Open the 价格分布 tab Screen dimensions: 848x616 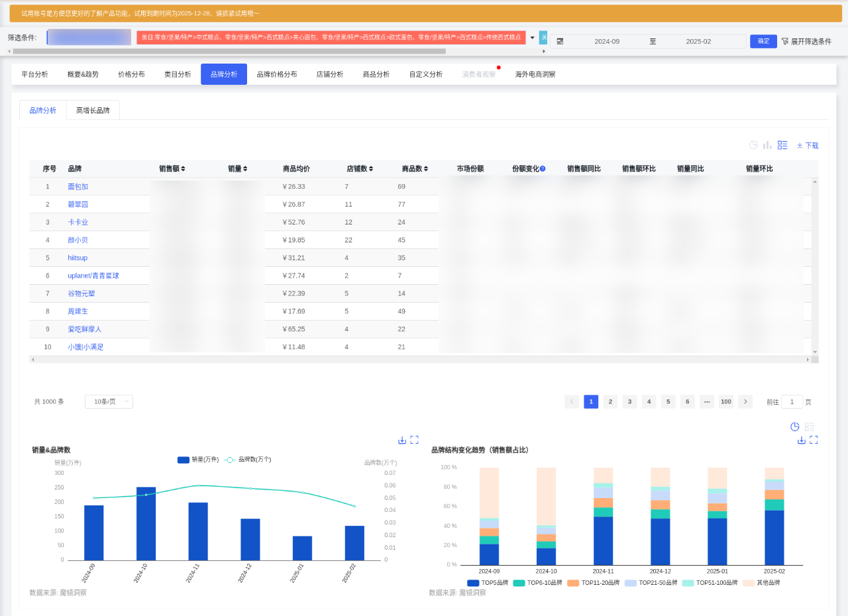pyautogui.click(x=131, y=74)
